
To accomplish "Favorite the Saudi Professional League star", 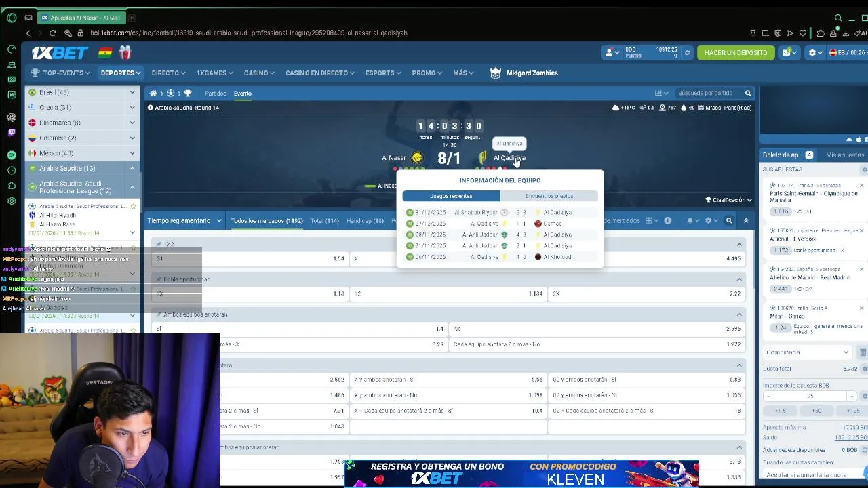I will pyautogui.click(x=133, y=206).
